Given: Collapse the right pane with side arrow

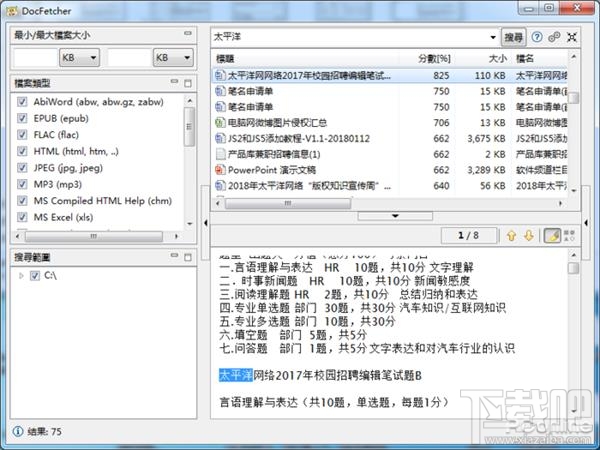Looking at the screenshot, I should [x=586, y=222].
